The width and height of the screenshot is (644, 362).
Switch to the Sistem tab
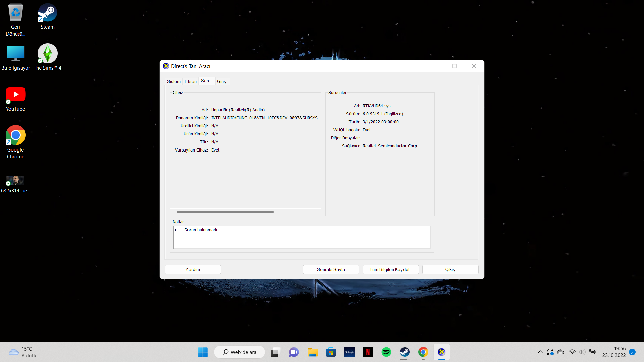[174, 81]
